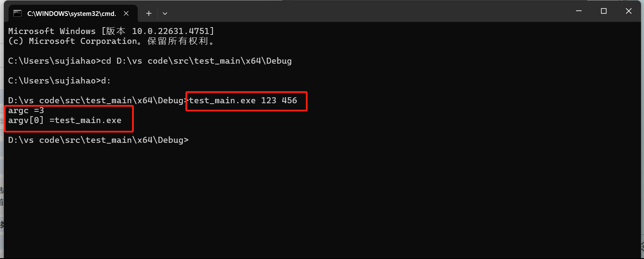Image resolution: width=644 pixels, height=259 pixels.
Task: Click the cmd icon in the tab
Action: click(x=17, y=13)
